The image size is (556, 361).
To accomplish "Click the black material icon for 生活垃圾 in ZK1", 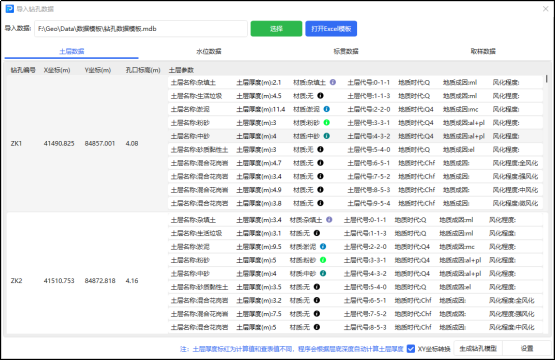I will 320,96.
